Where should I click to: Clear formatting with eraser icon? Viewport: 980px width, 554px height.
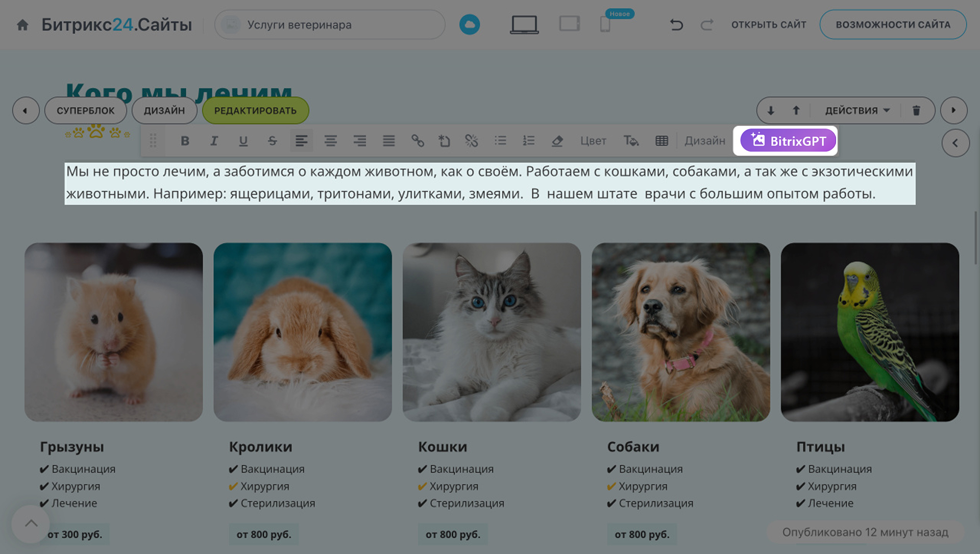[x=557, y=141]
